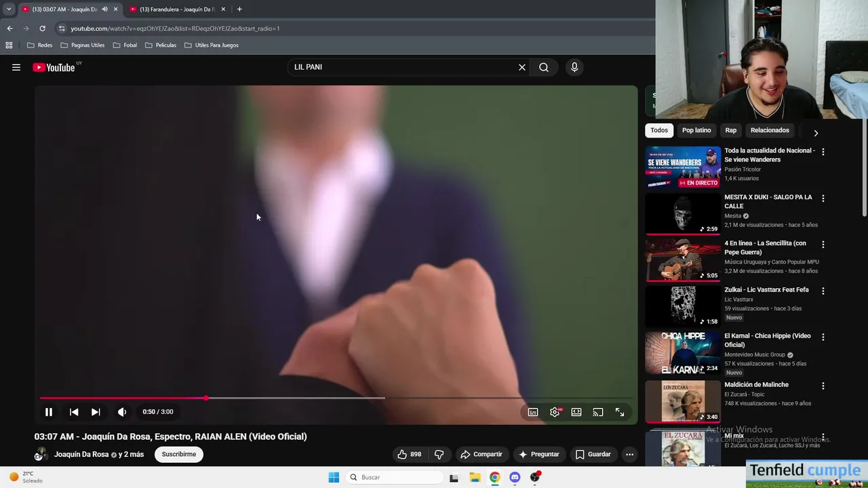Viewport: 868px width, 488px height.
Task: Open Joaquín Da Rosa channel avatar
Action: (41, 454)
